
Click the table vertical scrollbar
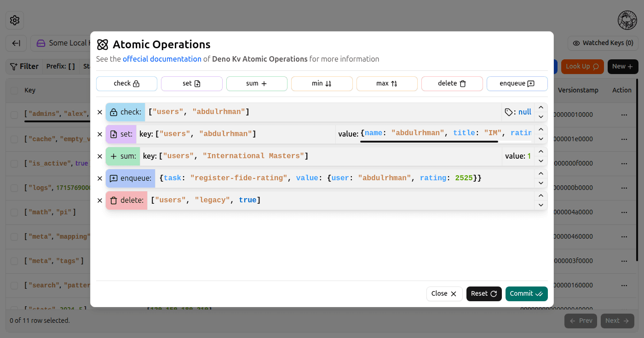(x=637, y=170)
